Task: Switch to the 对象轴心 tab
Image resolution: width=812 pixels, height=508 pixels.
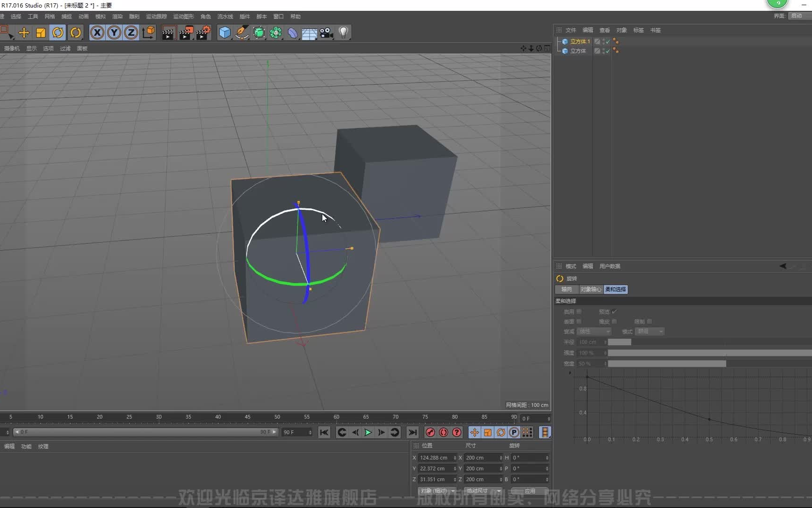Action: tap(591, 289)
